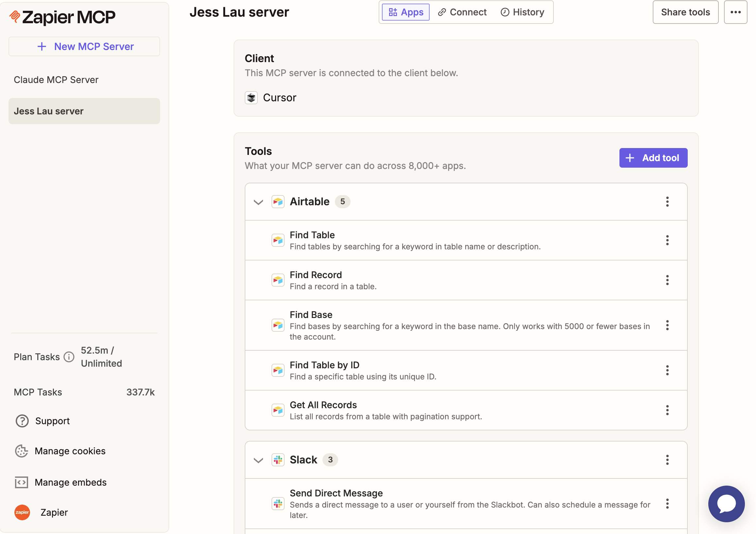Viewport: 756px width, 534px height.
Task: Click the Airtable tool count badge 5
Action: point(342,202)
